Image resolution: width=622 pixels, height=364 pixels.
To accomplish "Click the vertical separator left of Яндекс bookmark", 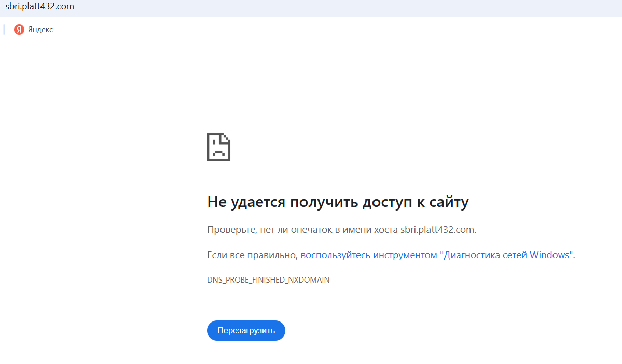I will tap(4, 30).
